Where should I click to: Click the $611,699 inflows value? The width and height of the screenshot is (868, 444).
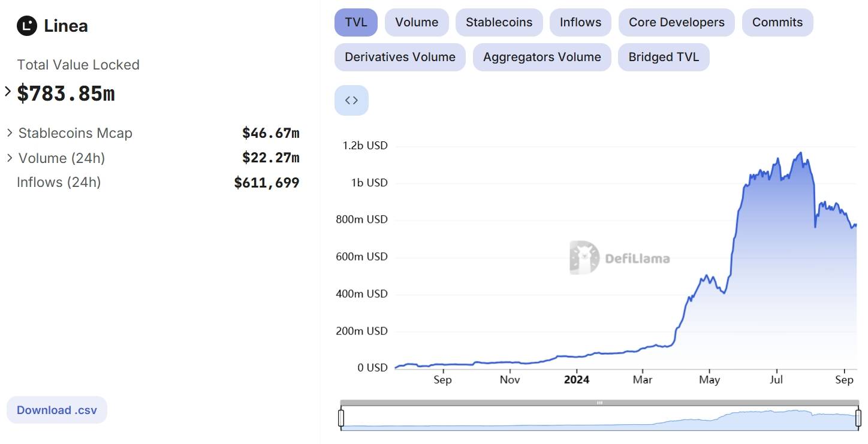pyautogui.click(x=267, y=183)
